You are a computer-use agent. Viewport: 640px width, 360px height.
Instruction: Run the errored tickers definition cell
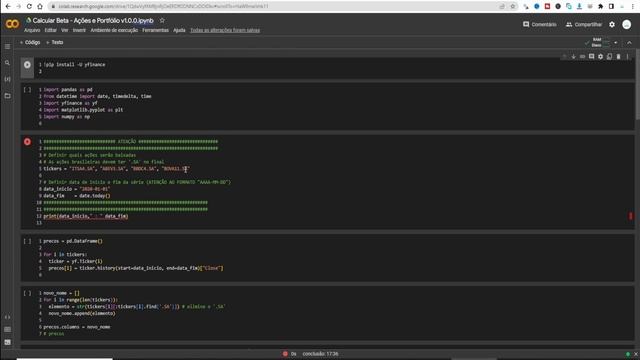point(27,142)
